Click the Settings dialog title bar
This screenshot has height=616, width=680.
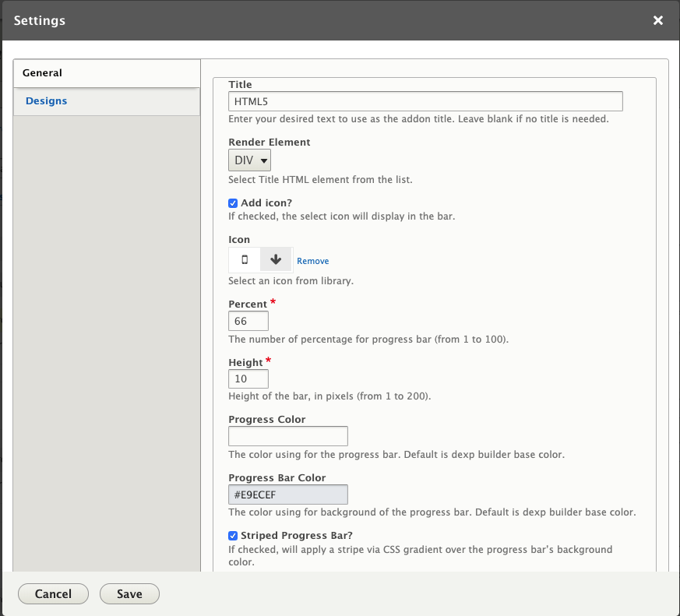pyautogui.click(x=341, y=20)
